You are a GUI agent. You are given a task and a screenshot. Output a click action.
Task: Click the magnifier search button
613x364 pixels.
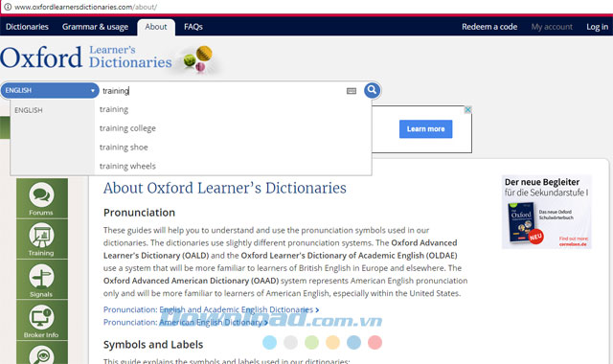pyautogui.click(x=372, y=90)
